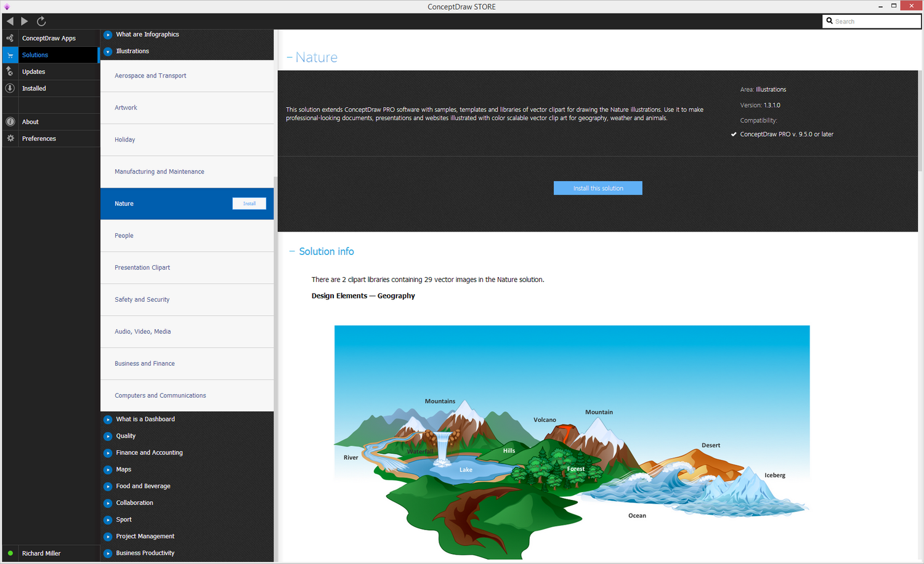Click the Geography illustration preview image
The image size is (924, 564).
pos(572,442)
